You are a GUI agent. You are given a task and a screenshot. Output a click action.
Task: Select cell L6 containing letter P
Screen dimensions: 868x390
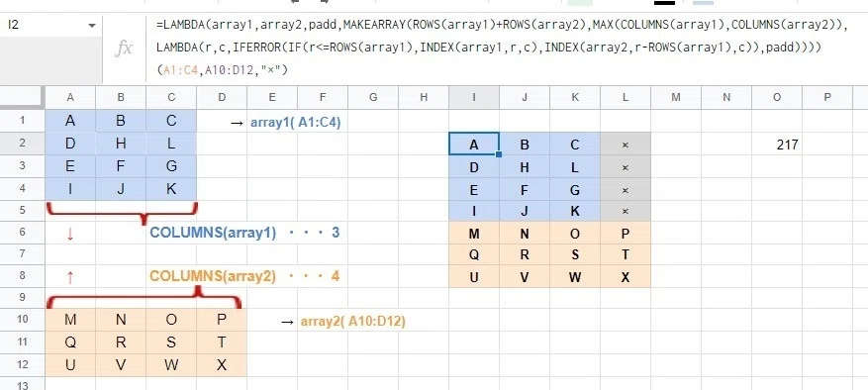[625, 234]
